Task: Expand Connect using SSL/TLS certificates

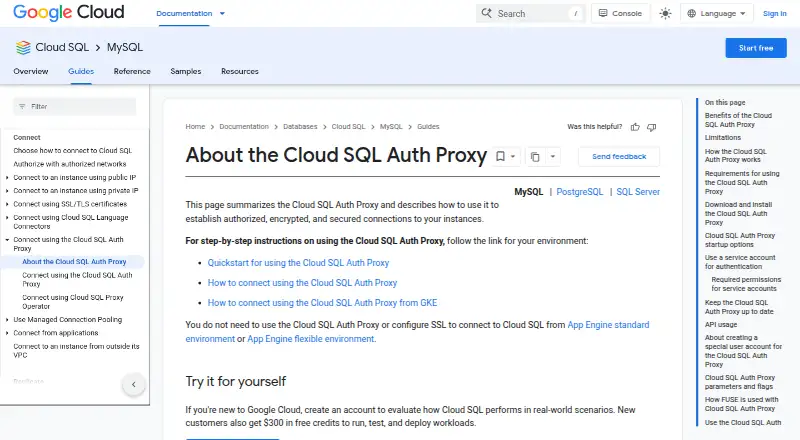Action: [7, 204]
